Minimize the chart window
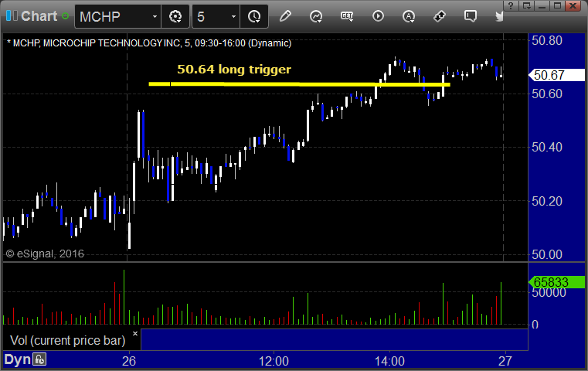Screen dimensions: 588x371 pyautogui.click(x=542, y=5)
